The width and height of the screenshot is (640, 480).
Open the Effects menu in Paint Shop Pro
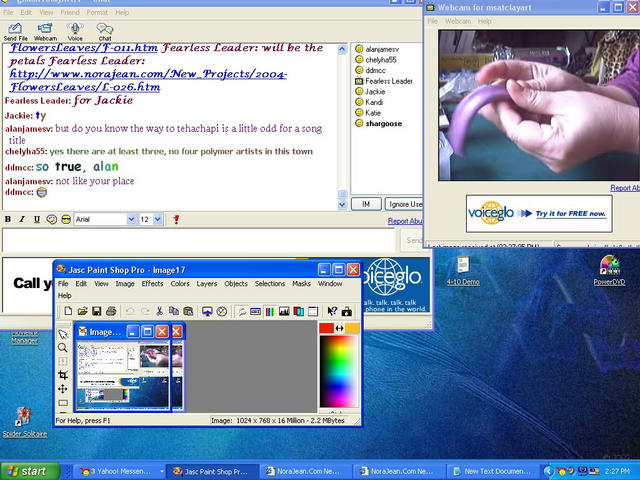tap(152, 284)
